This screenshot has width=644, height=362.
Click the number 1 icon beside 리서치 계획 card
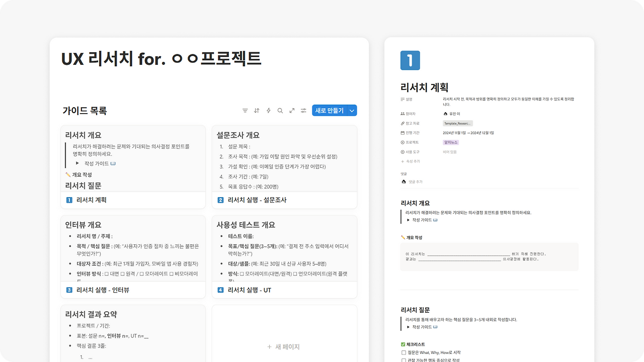click(69, 200)
